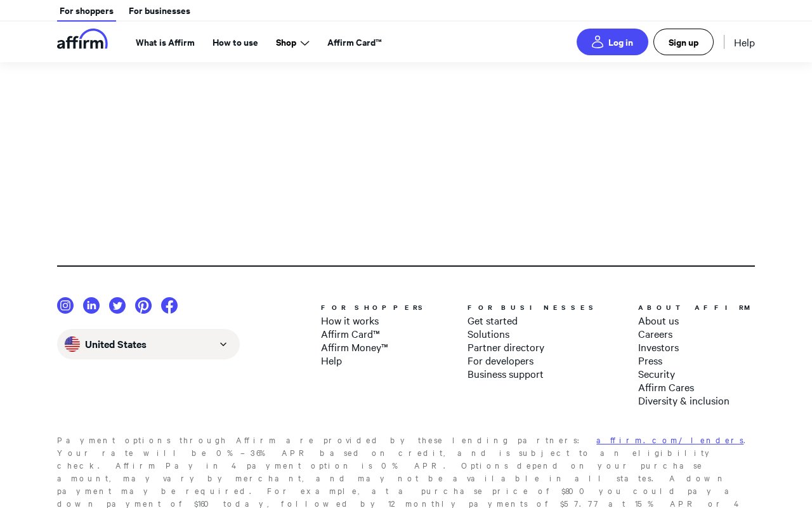Open Help link in the header
Image resolution: width=812 pixels, height=508 pixels.
[x=744, y=43]
